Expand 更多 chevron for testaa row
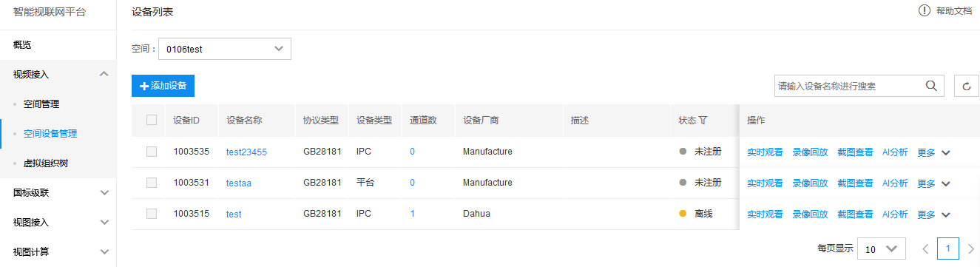Screen dimensions: 980x267 [946, 183]
